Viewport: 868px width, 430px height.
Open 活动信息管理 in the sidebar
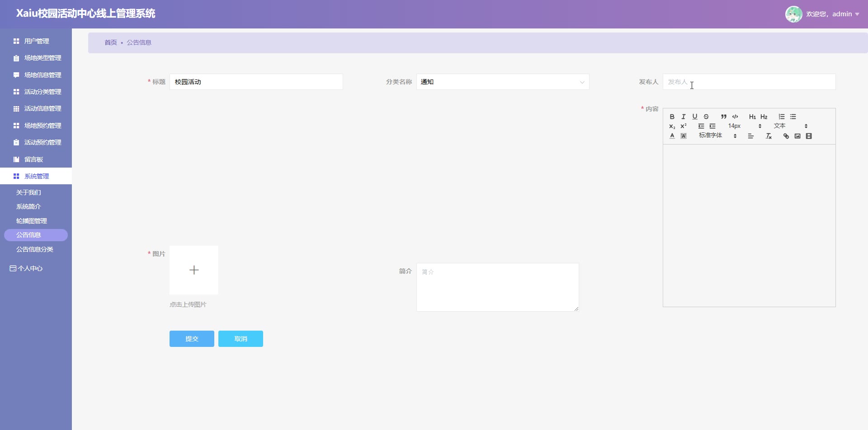pyautogui.click(x=36, y=108)
